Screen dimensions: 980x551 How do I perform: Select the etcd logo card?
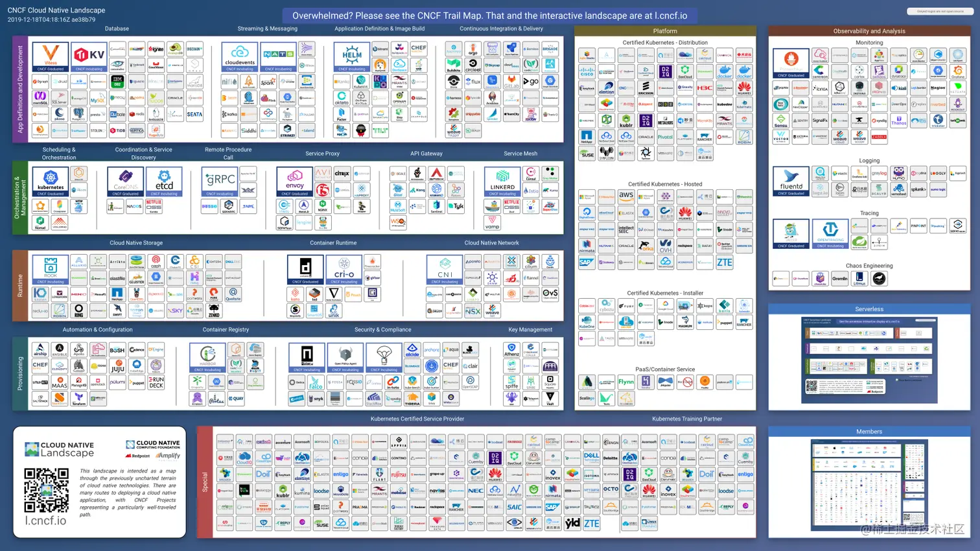(x=164, y=182)
